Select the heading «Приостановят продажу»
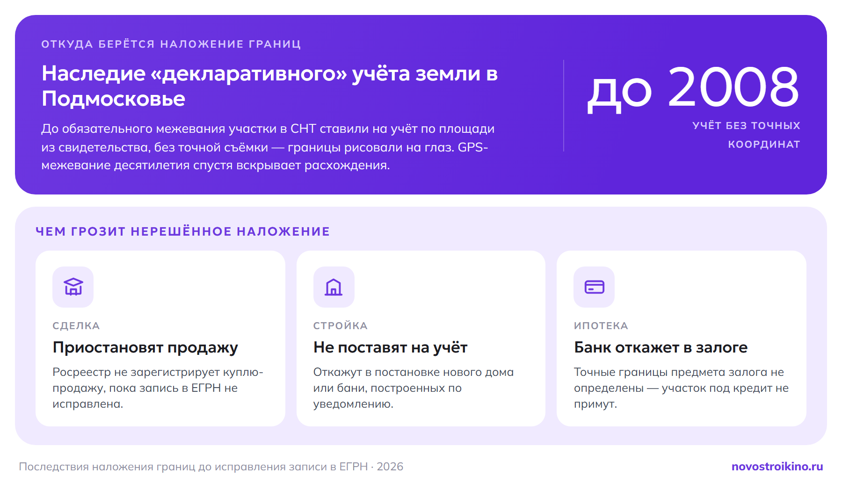This screenshot has height=504, width=842. (x=145, y=347)
